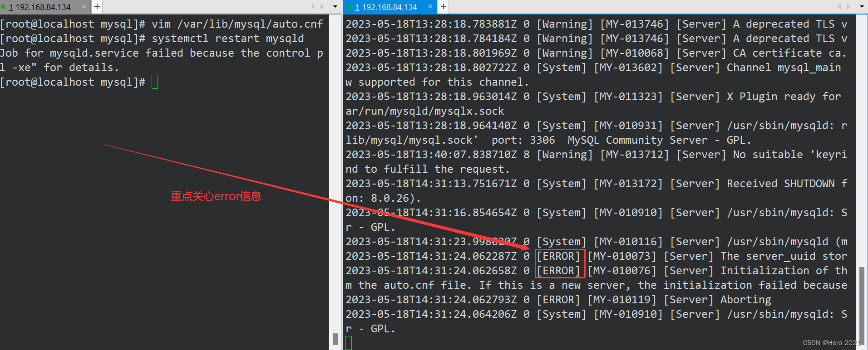
Task: Click 'Channel mysql_main' log text
Action: (x=784, y=68)
